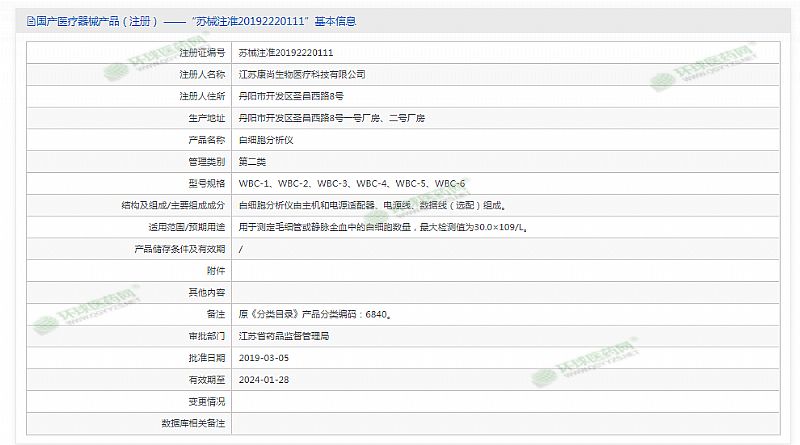This screenshot has height=445, width=800.
Task: Click management category value 第二类
Action: coord(252,161)
